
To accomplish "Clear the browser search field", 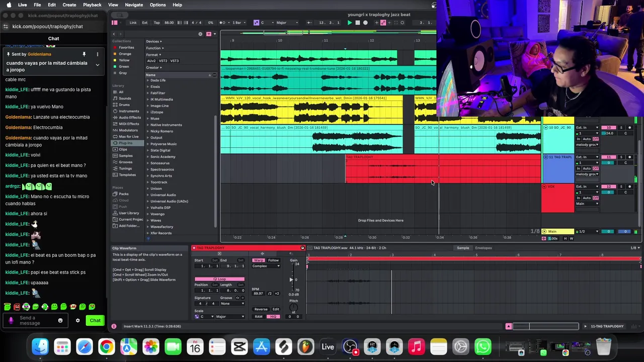I will 200,34.
